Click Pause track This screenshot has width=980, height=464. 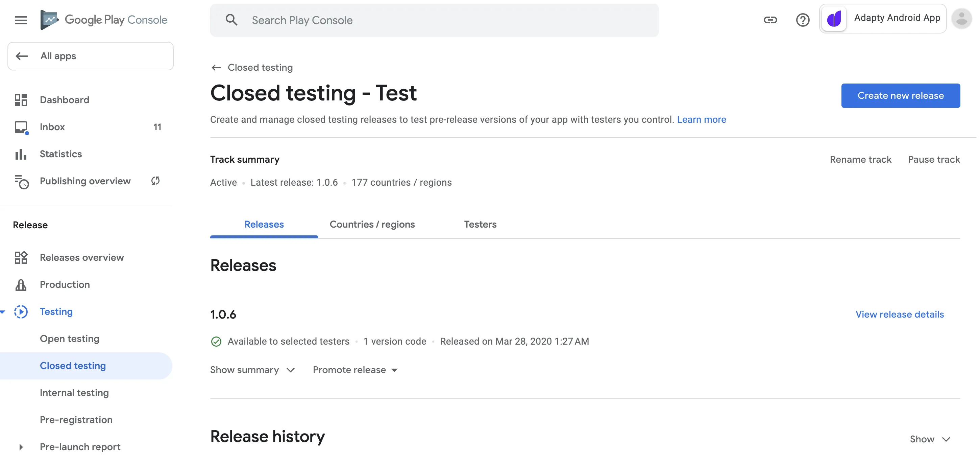pos(934,160)
